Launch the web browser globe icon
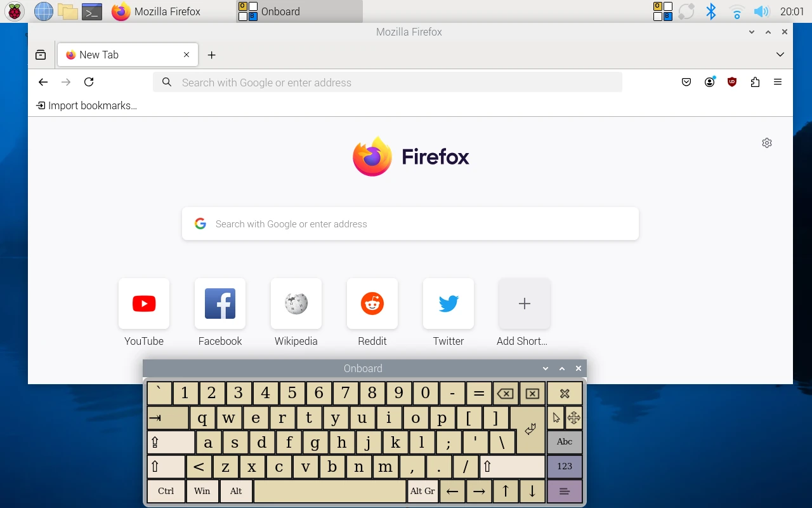This screenshot has height=508, width=812. coord(43,11)
